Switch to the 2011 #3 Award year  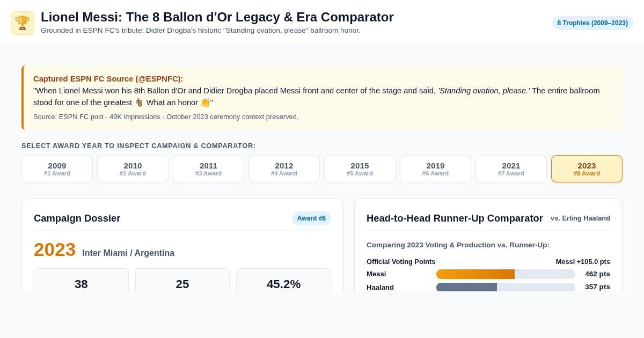(x=208, y=169)
